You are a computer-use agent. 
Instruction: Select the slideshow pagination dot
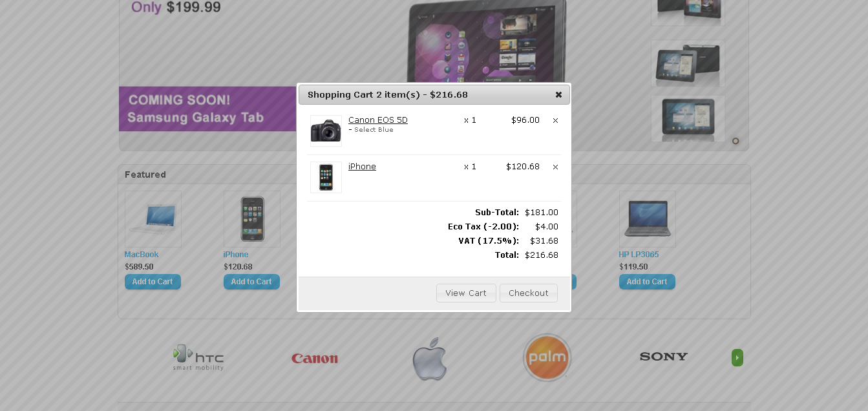(736, 141)
